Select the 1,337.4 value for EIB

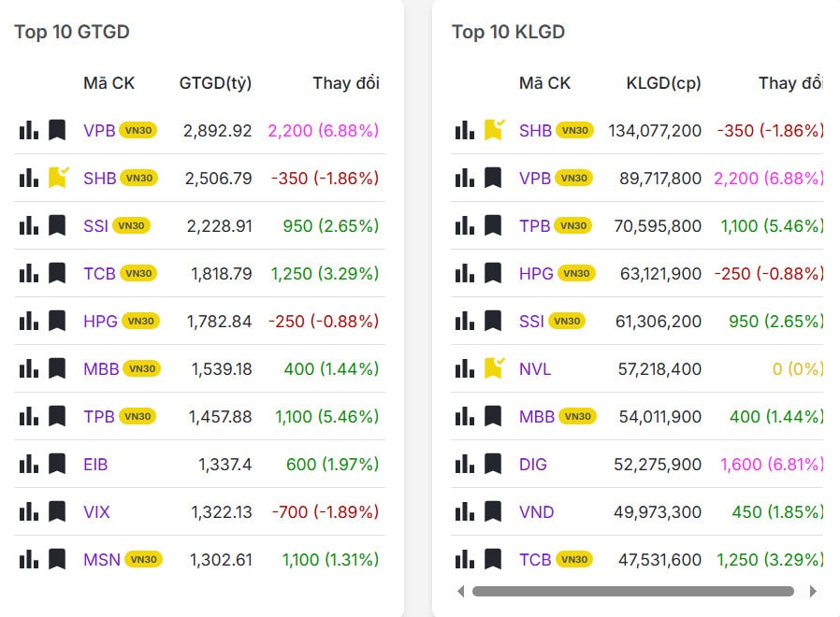[225, 465]
